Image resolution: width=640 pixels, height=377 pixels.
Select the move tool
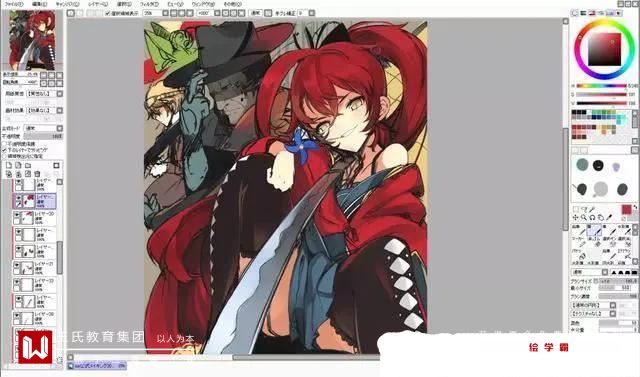(x=576, y=218)
